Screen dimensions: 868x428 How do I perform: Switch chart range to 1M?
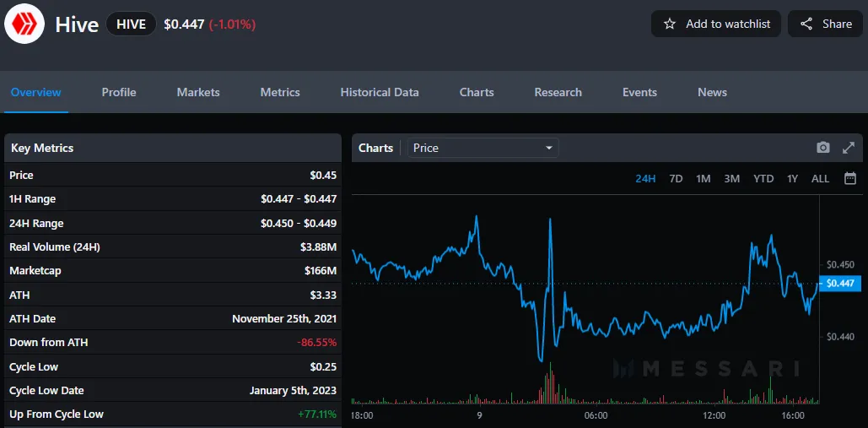coord(703,179)
